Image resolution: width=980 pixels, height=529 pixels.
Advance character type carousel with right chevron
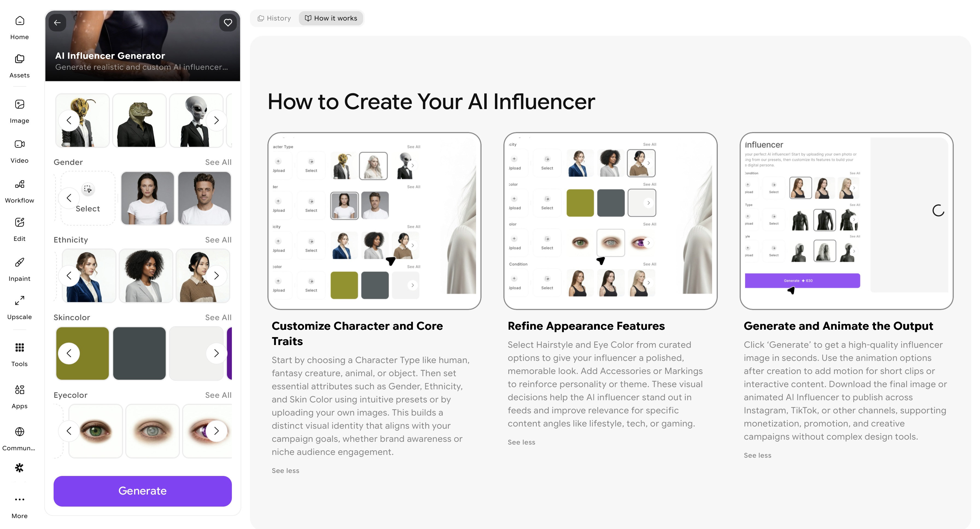point(217,121)
